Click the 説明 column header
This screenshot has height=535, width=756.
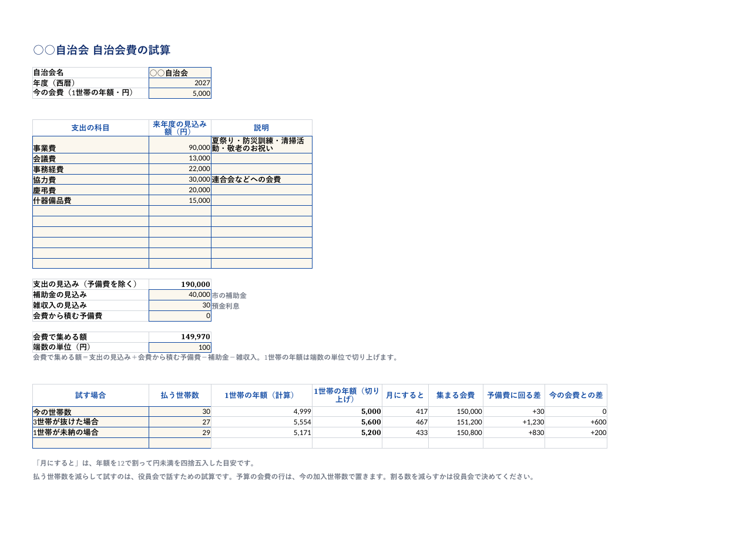[261, 128]
